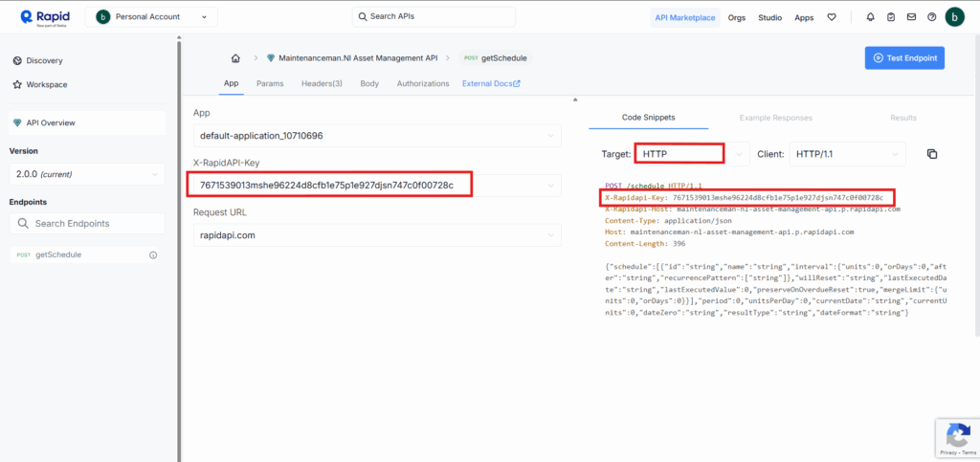
Task: Click the Endpoints heading
Action: click(28, 202)
